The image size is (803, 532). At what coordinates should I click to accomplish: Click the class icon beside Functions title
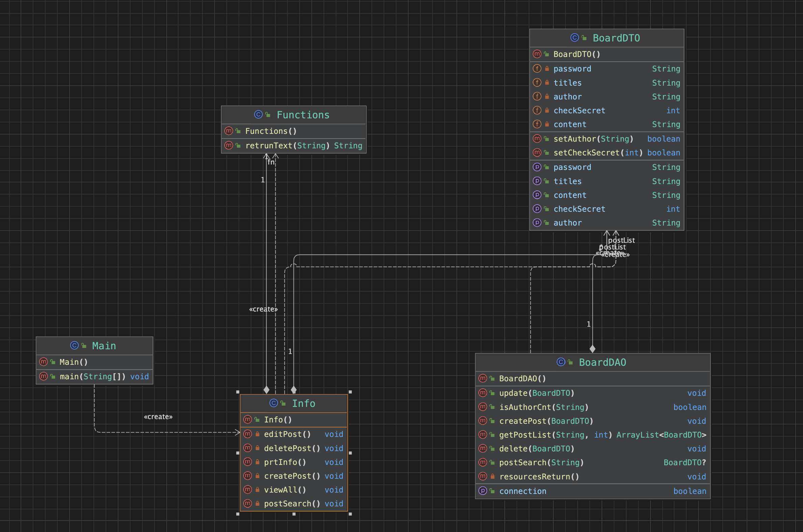point(258,115)
